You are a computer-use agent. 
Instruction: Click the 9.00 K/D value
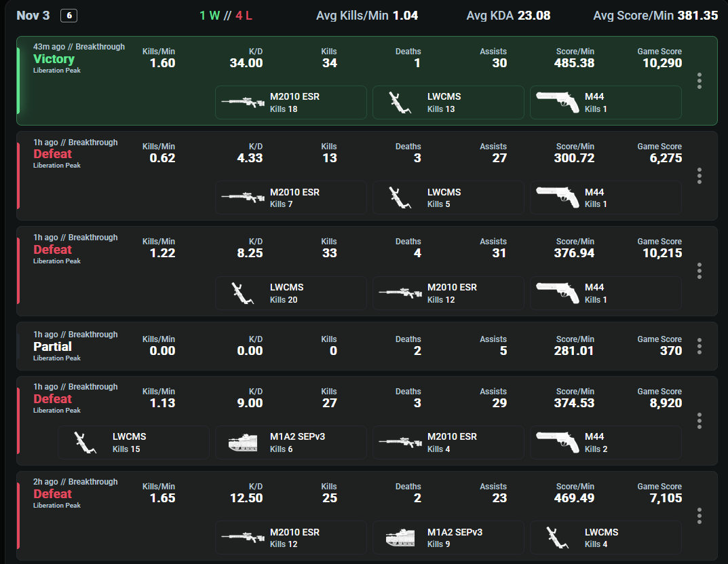pyautogui.click(x=250, y=403)
